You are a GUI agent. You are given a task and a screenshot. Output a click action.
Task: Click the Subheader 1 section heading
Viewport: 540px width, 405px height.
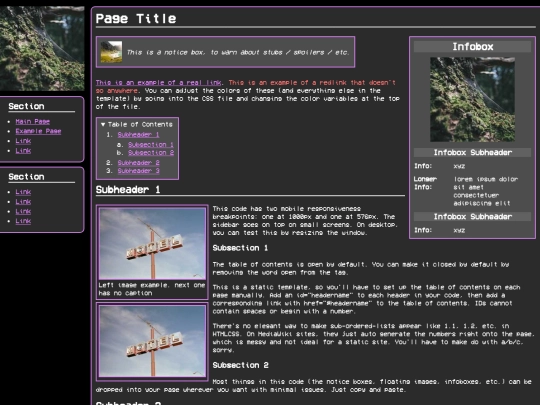tap(128, 190)
